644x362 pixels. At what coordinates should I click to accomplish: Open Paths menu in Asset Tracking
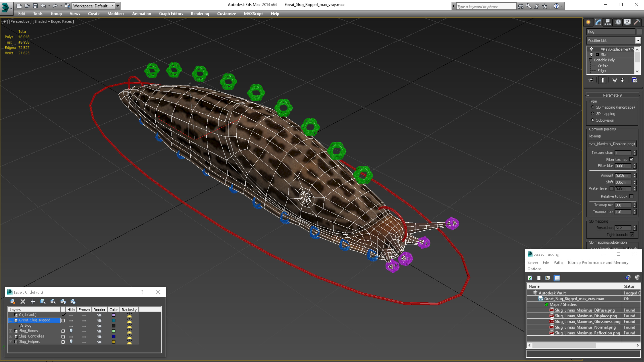[x=558, y=262]
